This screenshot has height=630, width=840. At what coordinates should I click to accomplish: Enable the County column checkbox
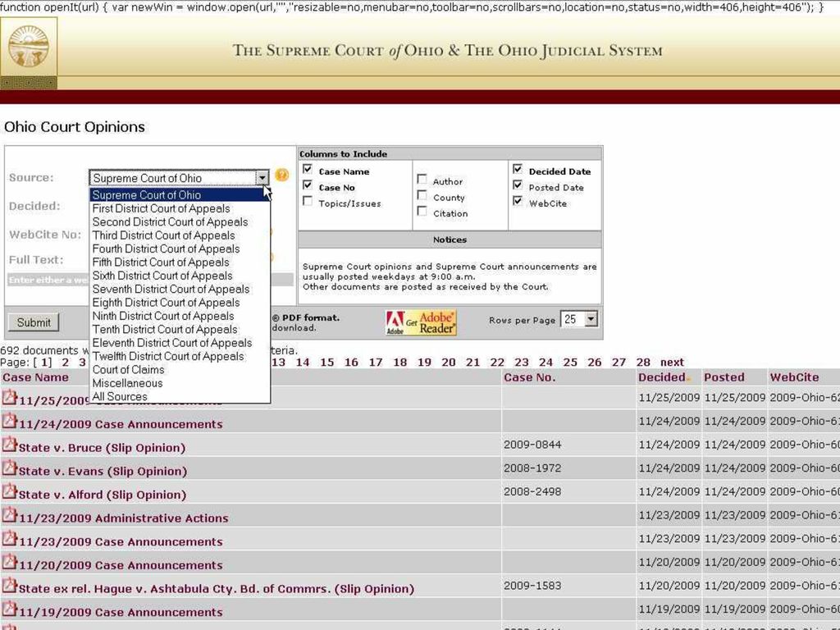[422, 195]
